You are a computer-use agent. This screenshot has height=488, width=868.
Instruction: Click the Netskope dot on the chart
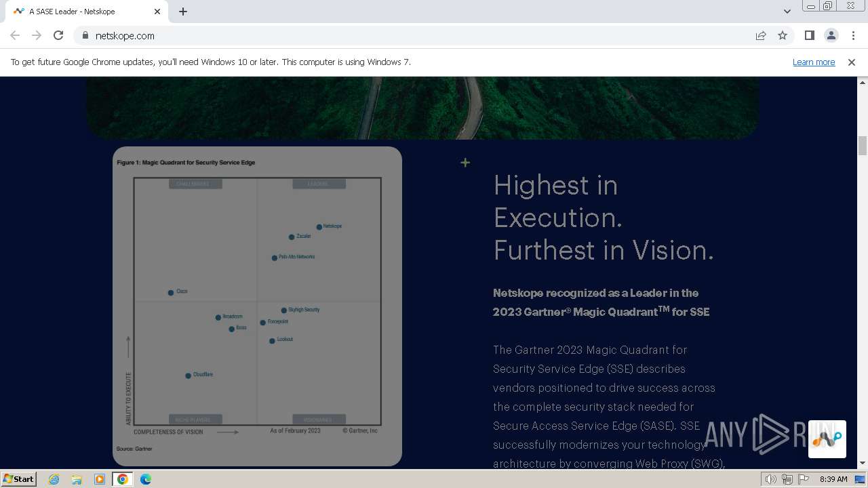click(319, 227)
